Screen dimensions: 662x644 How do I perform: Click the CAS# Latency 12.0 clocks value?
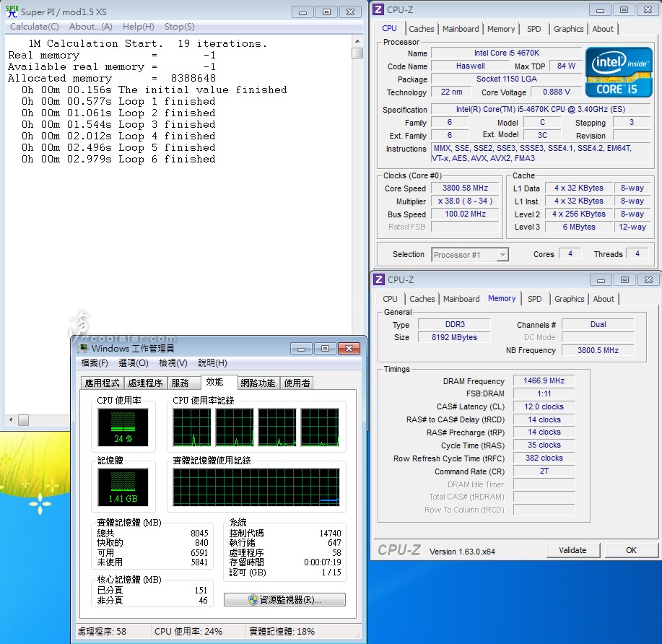[x=544, y=406]
